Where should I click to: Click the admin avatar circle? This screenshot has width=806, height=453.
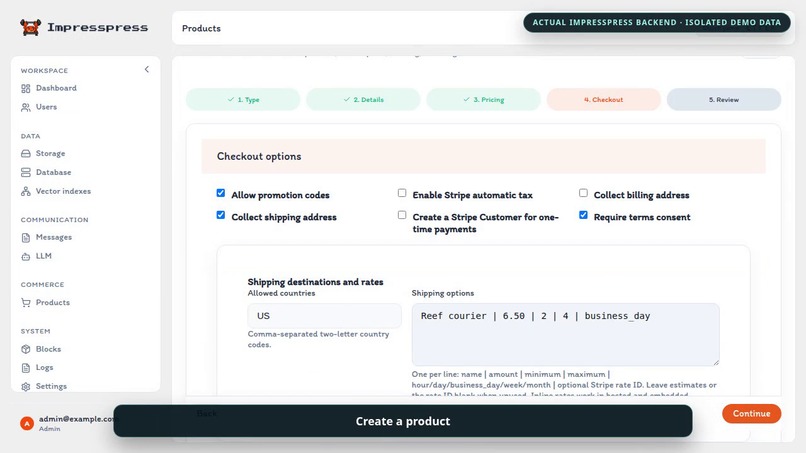27,423
